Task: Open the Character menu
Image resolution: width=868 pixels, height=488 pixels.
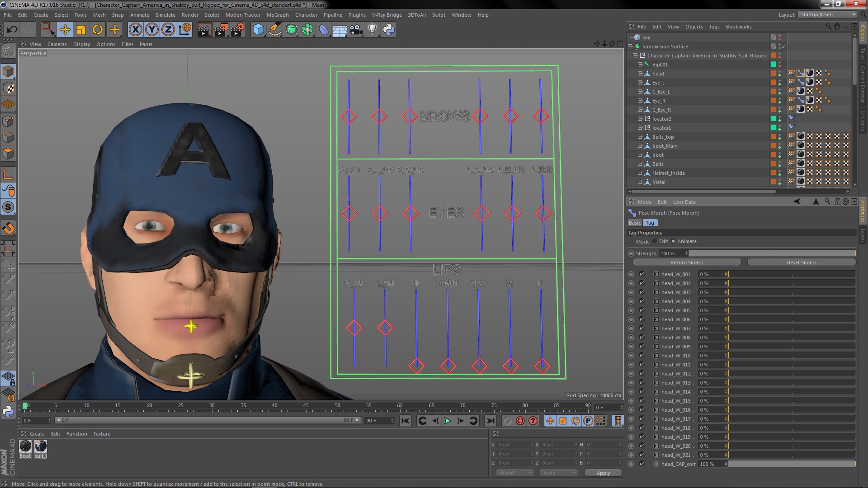Action: [x=306, y=15]
